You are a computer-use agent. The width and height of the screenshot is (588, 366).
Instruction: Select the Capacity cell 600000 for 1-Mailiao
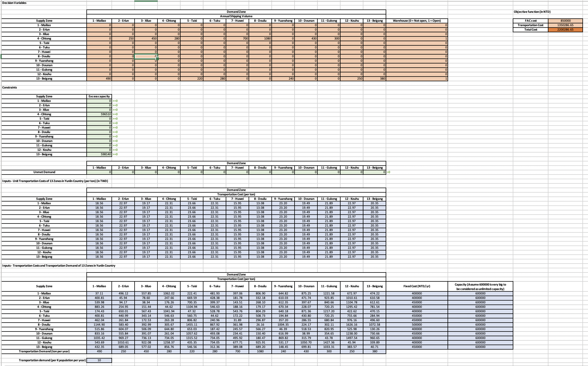point(481,293)
